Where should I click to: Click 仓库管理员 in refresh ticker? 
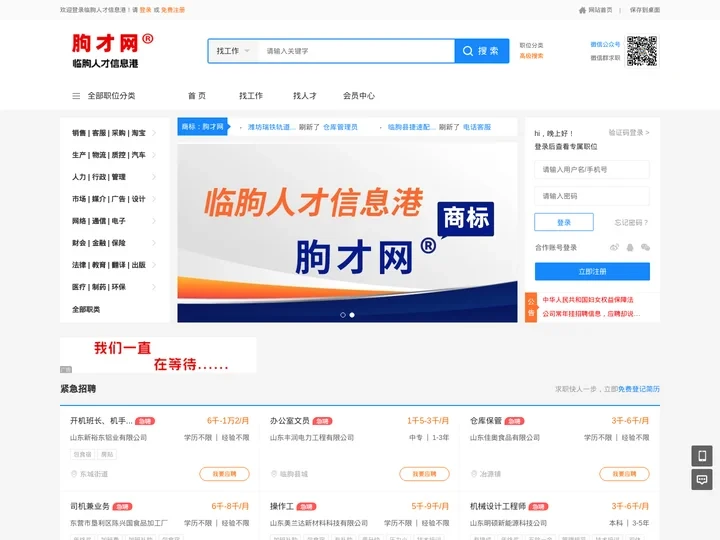click(x=340, y=127)
